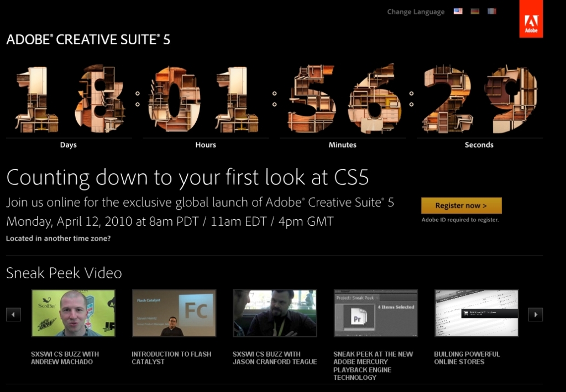This screenshot has width=566, height=392.
Task: Show previous videos with left arrow
Action: click(13, 315)
